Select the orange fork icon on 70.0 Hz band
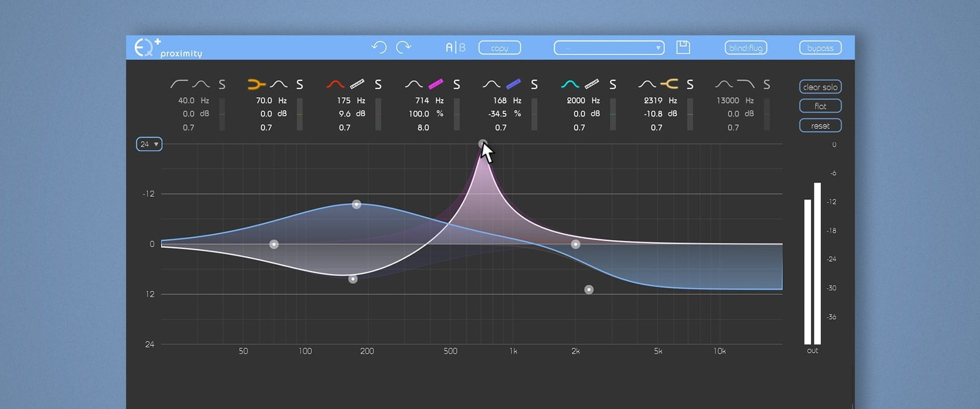This screenshot has width=980, height=409. 257,84
